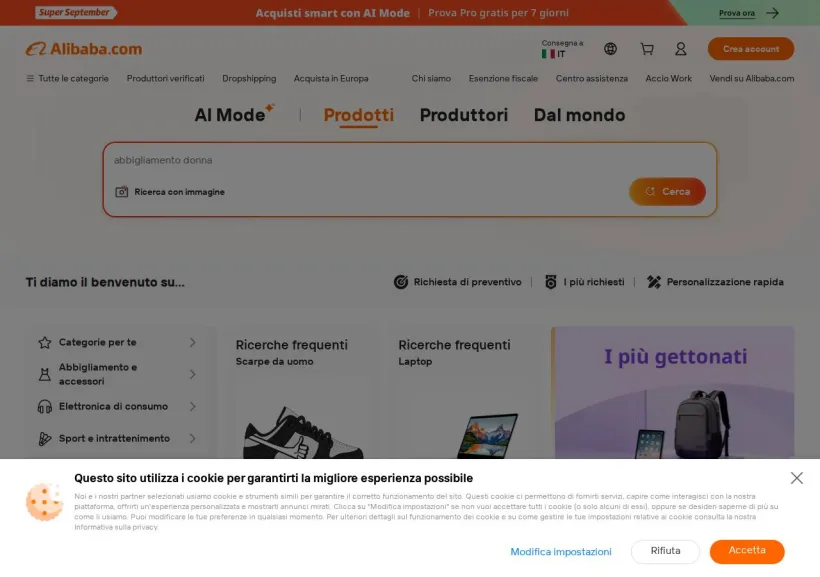This screenshot has width=820, height=577.
Task: Click the Crea account button
Action: click(x=750, y=49)
